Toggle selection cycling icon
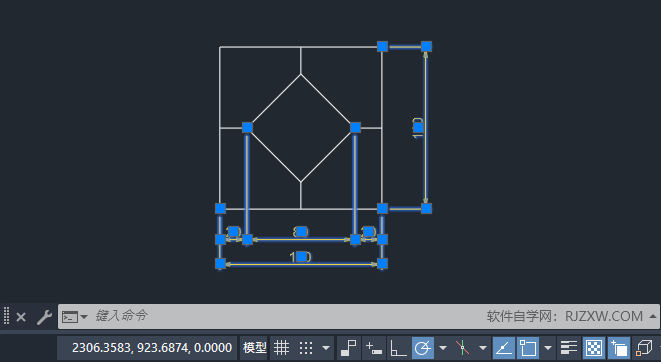Viewport: 661px width, 362px height. (x=619, y=348)
